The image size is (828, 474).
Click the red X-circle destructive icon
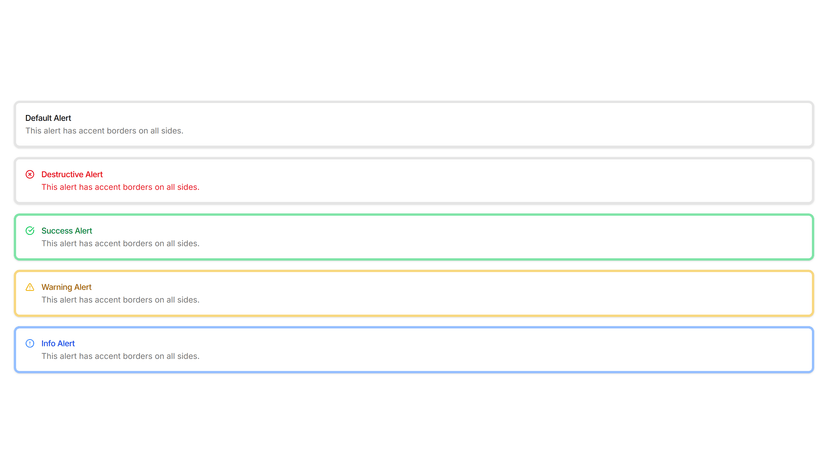[x=30, y=174]
